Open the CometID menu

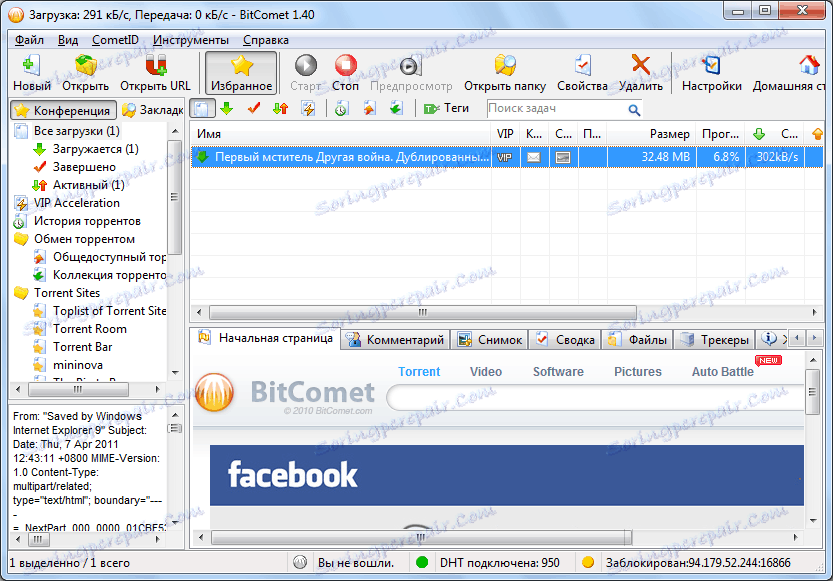point(115,40)
